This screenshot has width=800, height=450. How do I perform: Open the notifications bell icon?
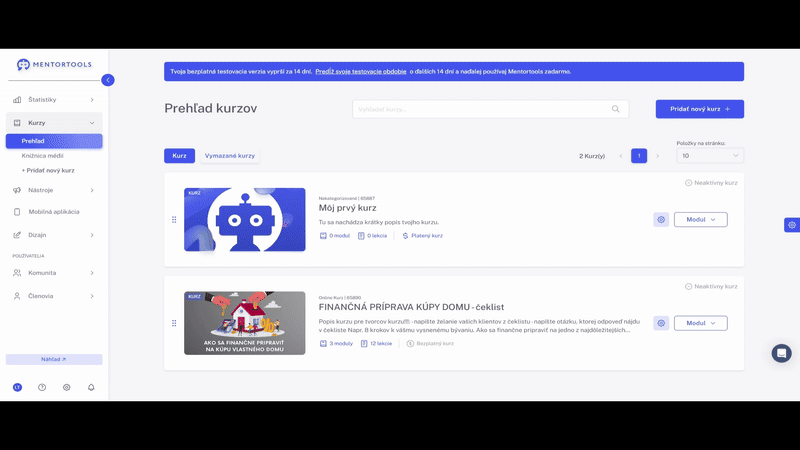[91, 387]
